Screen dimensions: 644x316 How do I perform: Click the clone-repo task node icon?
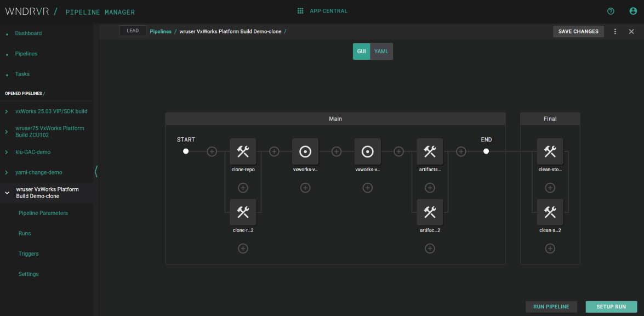[x=243, y=152]
